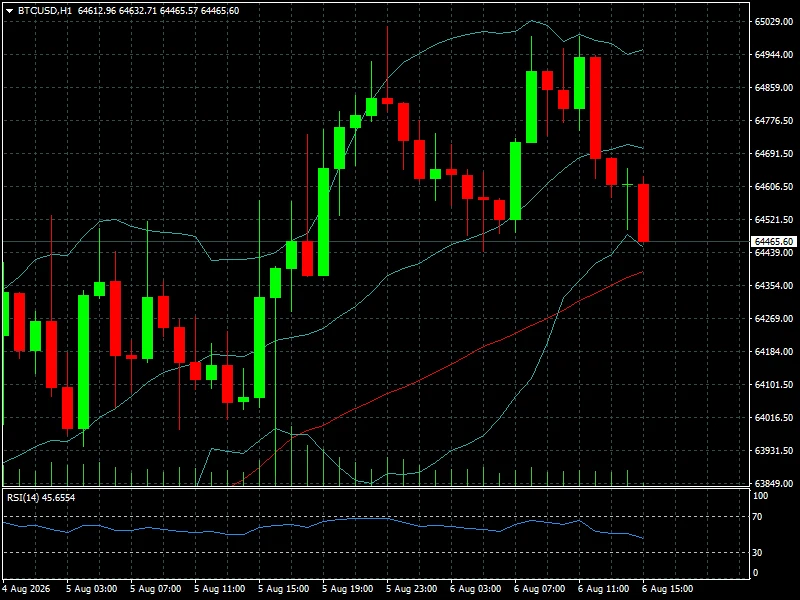Screen dimensions: 800x600
Task: Click the RSI(14) 45.6554 indicator label
Action: coord(41,497)
